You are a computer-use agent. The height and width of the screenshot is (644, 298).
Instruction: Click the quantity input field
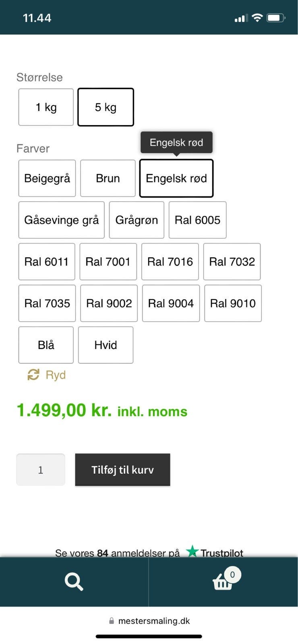pyautogui.click(x=41, y=470)
